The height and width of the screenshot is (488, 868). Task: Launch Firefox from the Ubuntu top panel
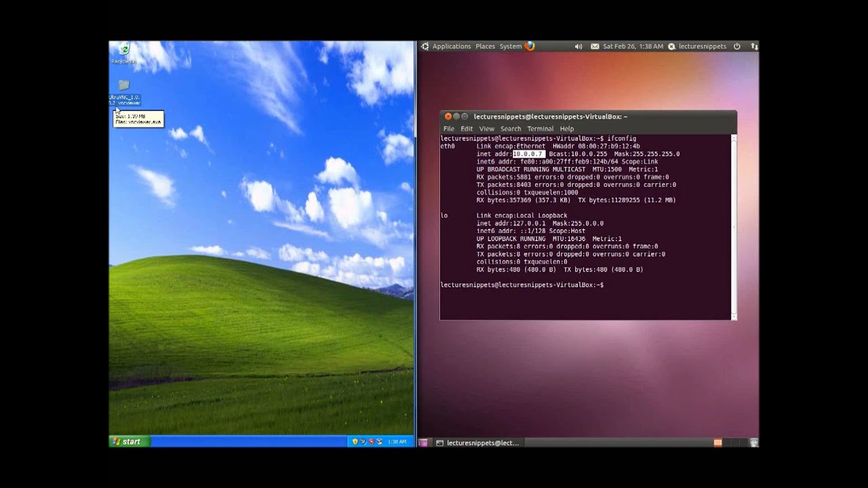[530, 46]
